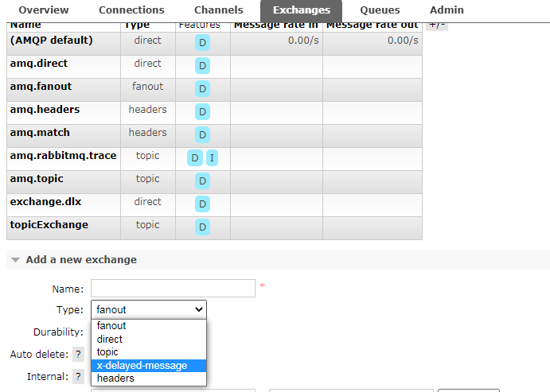Go to the Admin tab

[447, 10]
